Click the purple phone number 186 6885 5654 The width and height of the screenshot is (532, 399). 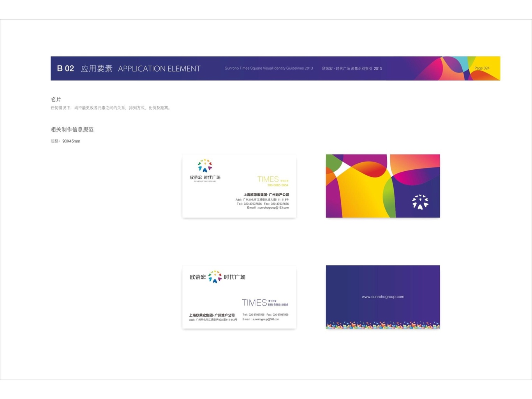pyautogui.click(x=278, y=305)
